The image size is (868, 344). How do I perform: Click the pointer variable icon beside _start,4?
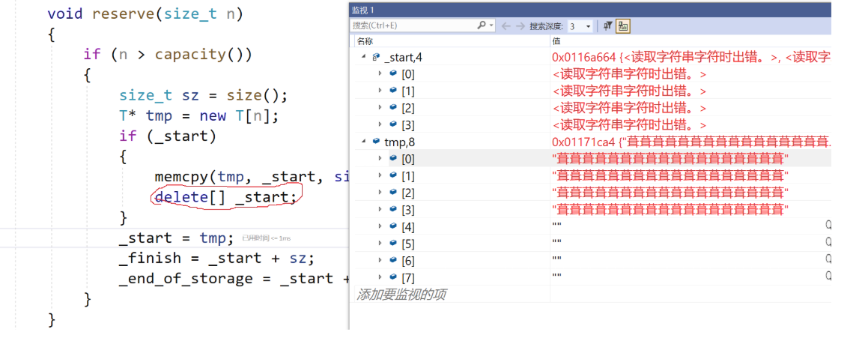(x=377, y=56)
